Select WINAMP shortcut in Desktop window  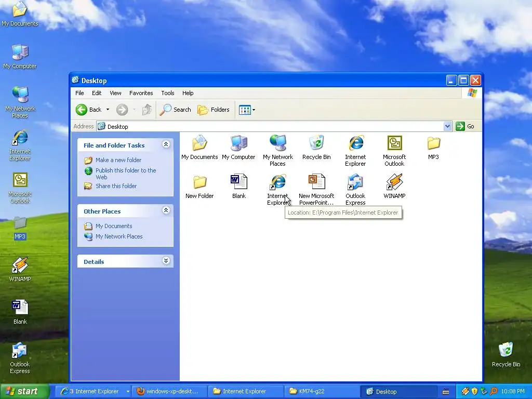point(394,187)
